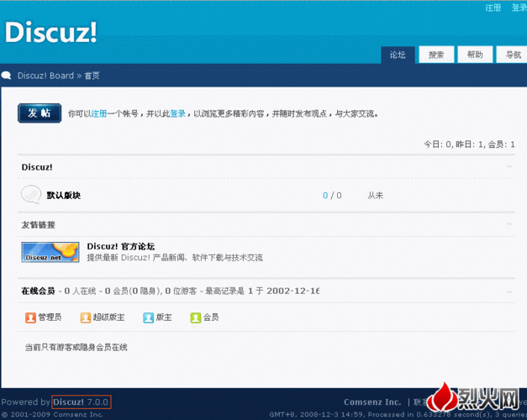Viewport: 527px width, 420px height.
Task: Follow the 注册 link in welcome message
Action: [99, 114]
